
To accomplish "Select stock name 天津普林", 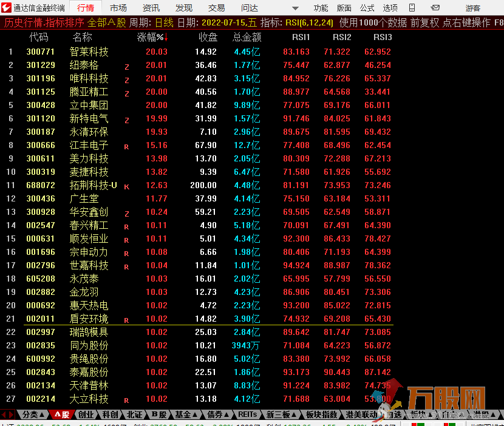I will pyautogui.click(x=89, y=385).
